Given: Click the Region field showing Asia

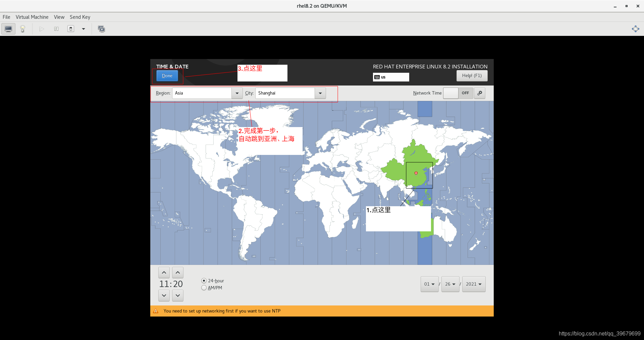Looking at the screenshot, I should coord(202,93).
